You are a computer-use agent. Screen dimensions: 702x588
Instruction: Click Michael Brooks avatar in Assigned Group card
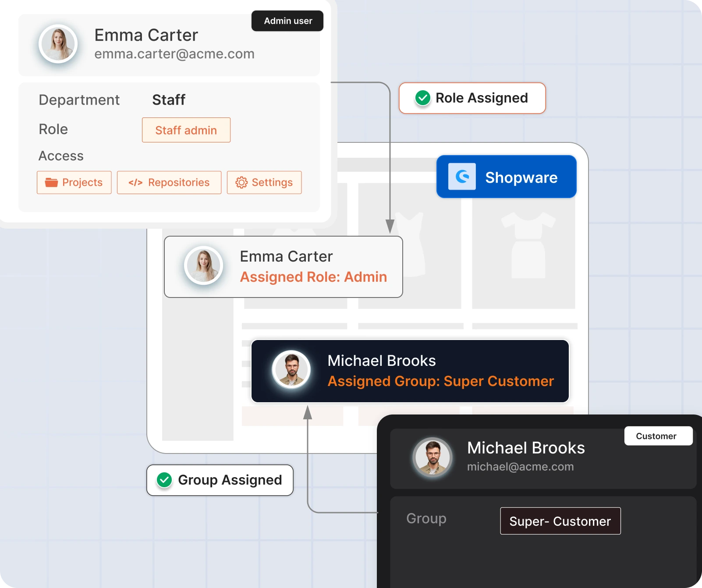[291, 370]
